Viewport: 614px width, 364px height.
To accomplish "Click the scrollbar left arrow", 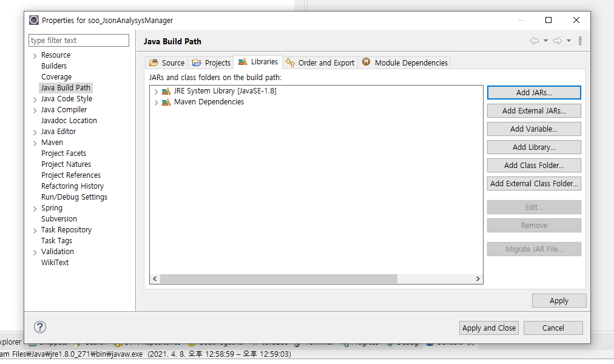I will tap(155, 278).
